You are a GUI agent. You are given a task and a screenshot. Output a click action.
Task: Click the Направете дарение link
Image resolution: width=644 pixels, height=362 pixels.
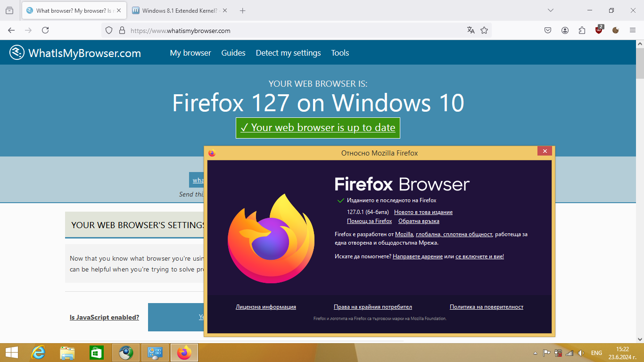point(418,256)
